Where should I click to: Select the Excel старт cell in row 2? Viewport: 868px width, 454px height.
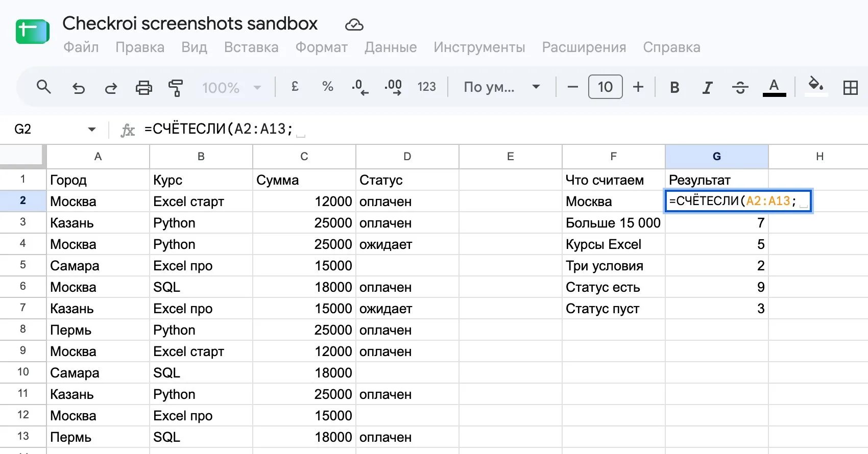[x=201, y=201]
